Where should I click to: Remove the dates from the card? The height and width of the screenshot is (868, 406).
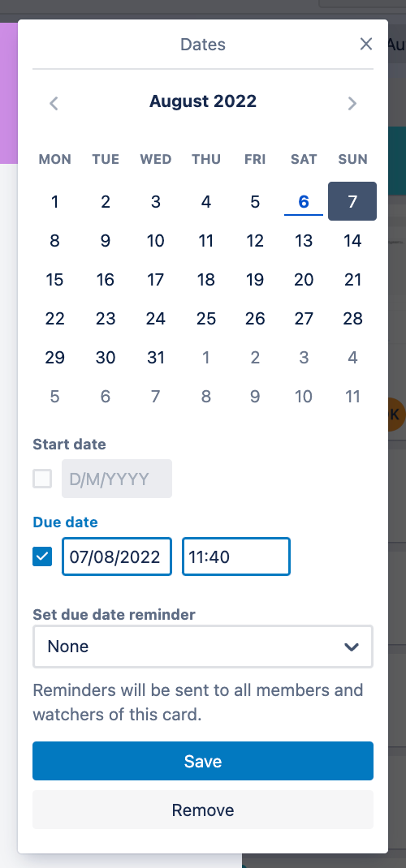203,810
